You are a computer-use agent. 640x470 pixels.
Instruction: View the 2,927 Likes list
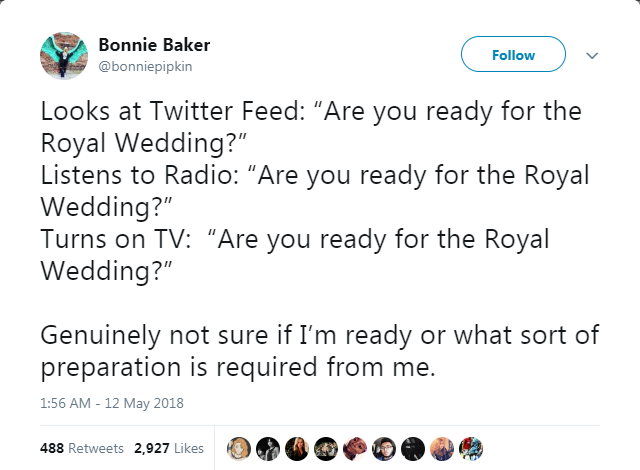tap(169, 449)
